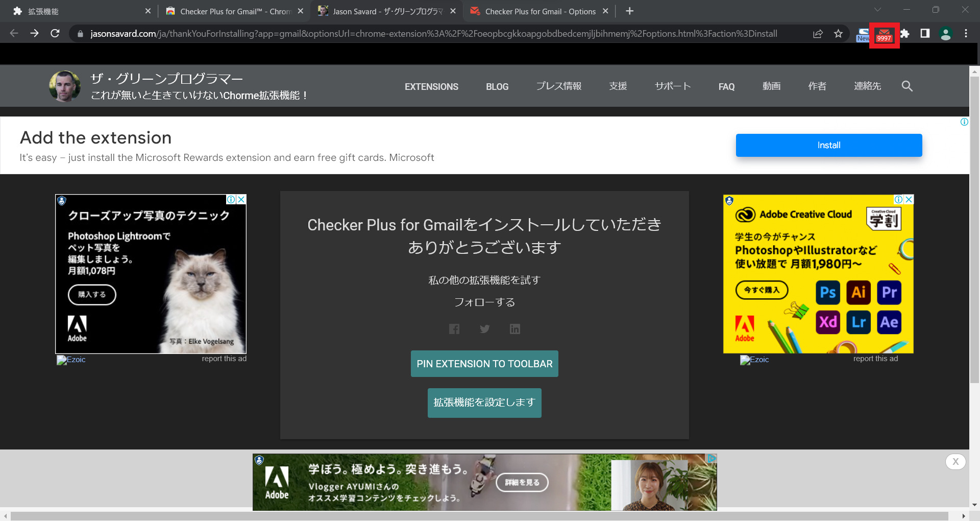Close the Jason Savard tab
Screen dimensions: 980x521
click(453, 11)
